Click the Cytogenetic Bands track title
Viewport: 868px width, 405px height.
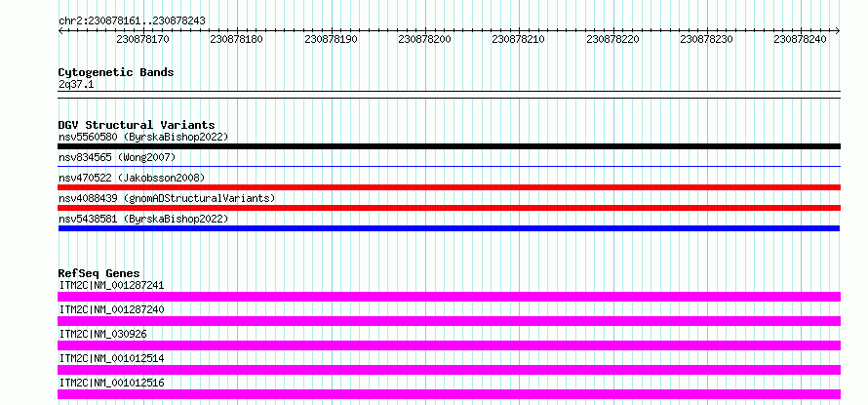(x=116, y=72)
